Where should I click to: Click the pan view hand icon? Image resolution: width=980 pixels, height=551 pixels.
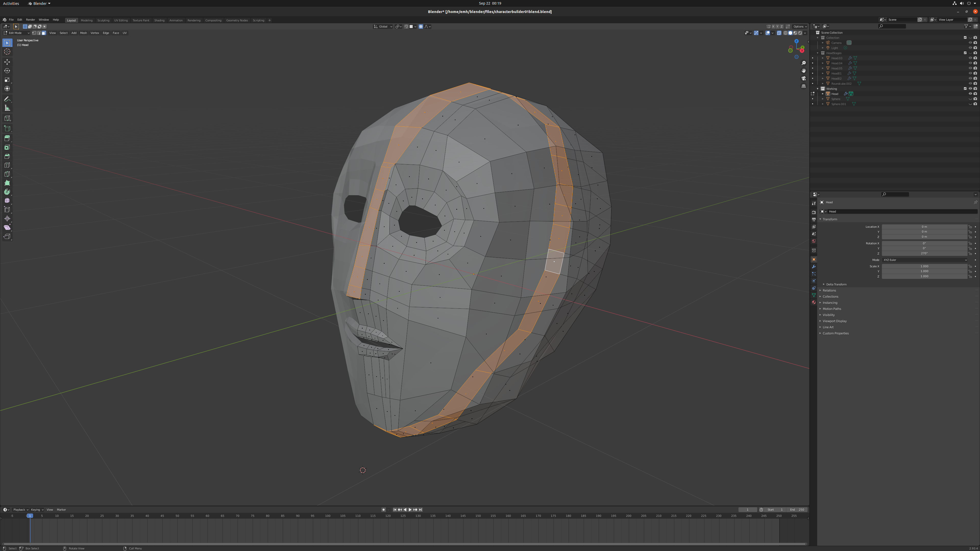pos(803,71)
